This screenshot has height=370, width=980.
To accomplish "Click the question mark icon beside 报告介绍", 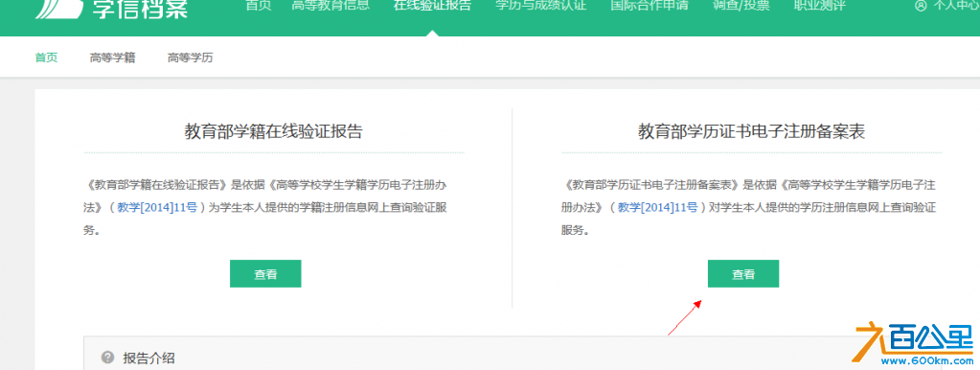I will pyautogui.click(x=107, y=357).
